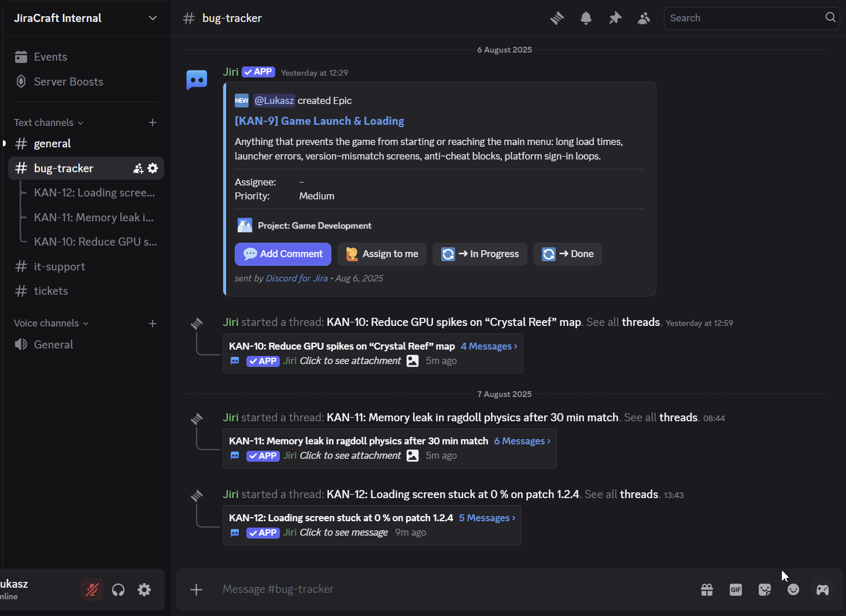Open user settings gear icon
846x616 pixels.
click(x=145, y=589)
